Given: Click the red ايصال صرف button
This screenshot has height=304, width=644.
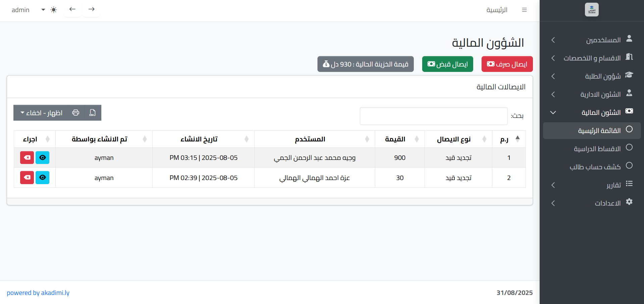Looking at the screenshot, I should [507, 64].
